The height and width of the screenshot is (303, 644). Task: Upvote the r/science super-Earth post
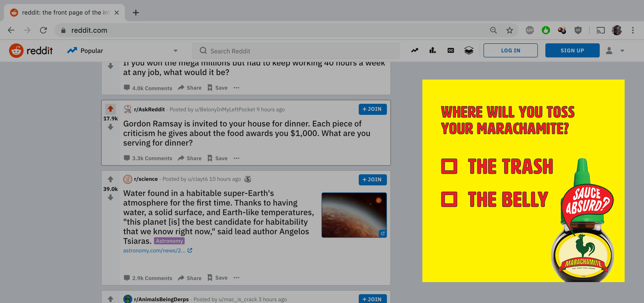click(x=110, y=179)
